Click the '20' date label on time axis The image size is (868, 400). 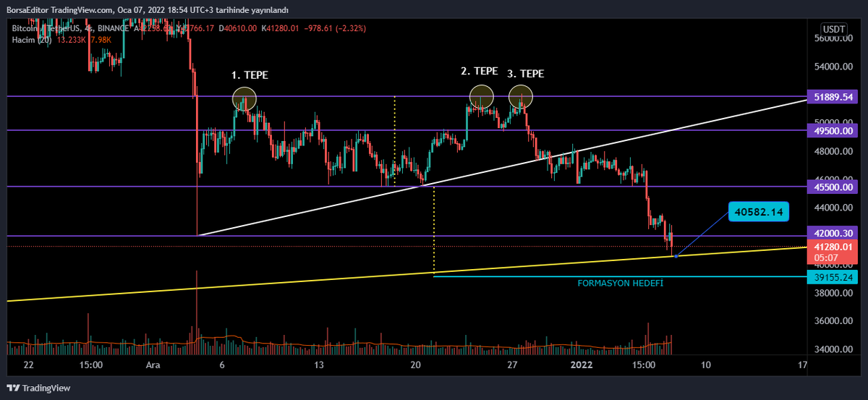pyautogui.click(x=416, y=365)
